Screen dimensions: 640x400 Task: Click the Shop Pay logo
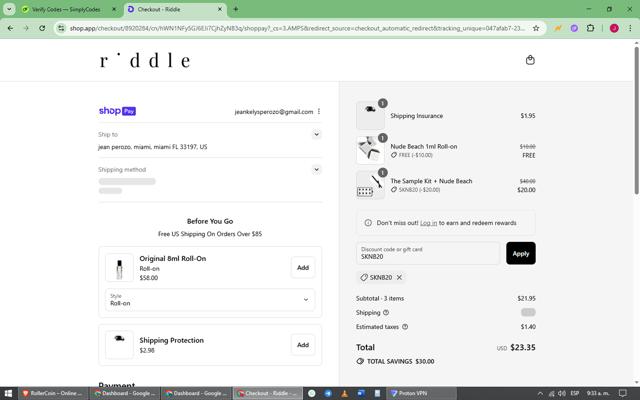117,111
